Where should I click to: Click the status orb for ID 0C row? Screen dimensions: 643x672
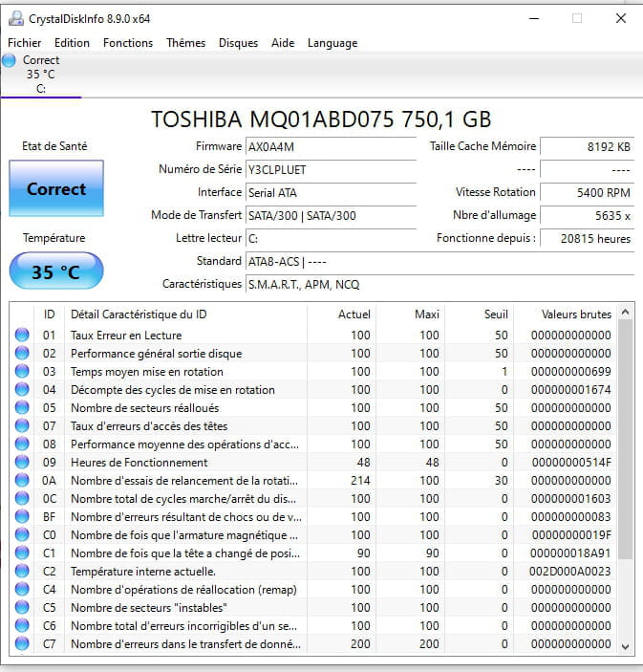[22, 498]
